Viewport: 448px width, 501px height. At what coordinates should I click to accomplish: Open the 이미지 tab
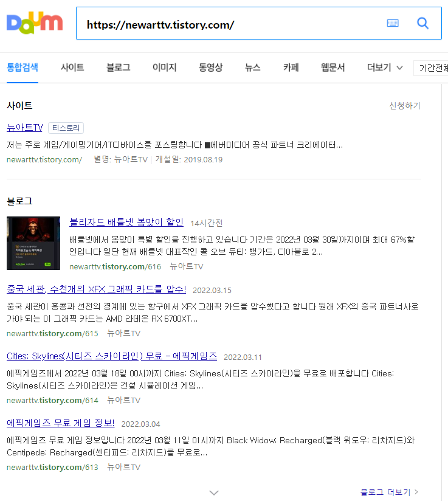(165, 67)
